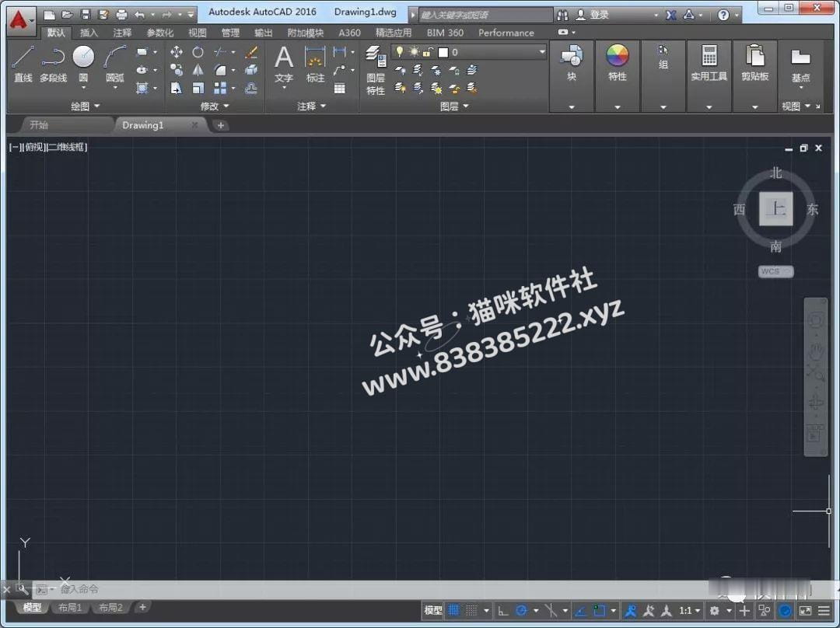Open the Clipboard (剪贴板) panel
Image resolution: width=840 pixels, height=628 pixels.
pyautogui.click(x=754, y=63)
